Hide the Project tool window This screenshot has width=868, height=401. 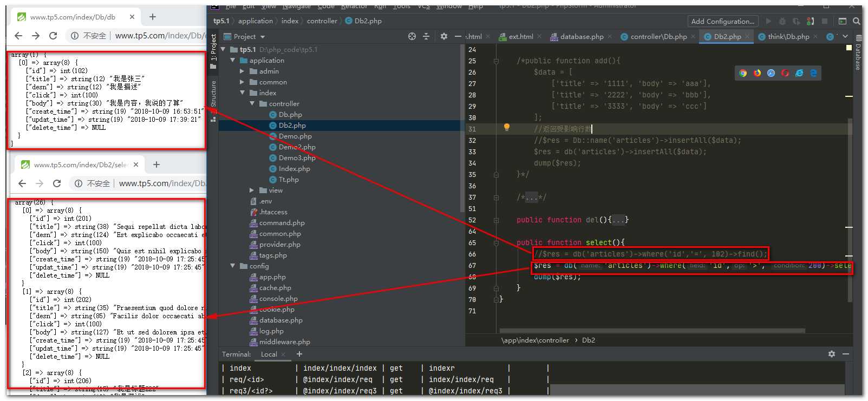click(x=458, y=36)
